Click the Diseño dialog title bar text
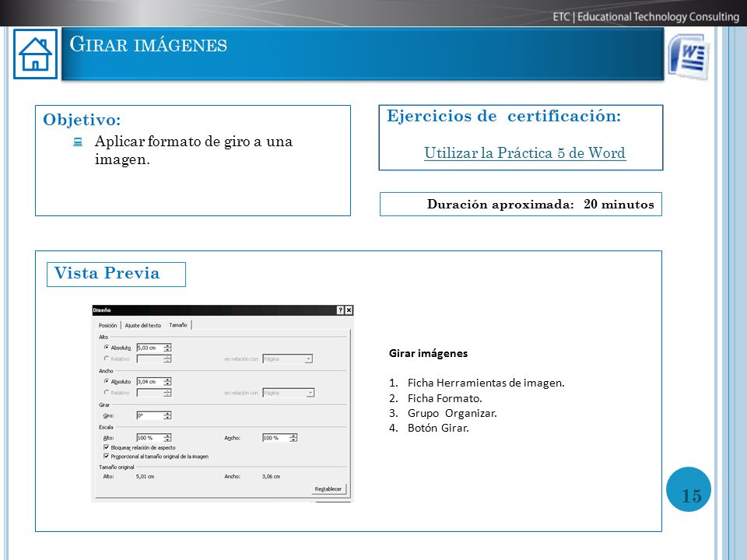747x560 pixels. point(101,310)
